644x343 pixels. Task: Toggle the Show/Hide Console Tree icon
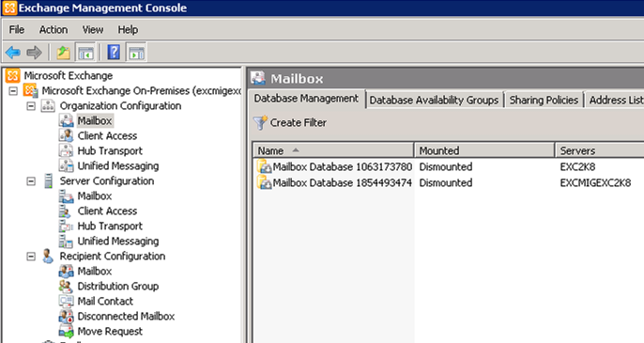85,53
